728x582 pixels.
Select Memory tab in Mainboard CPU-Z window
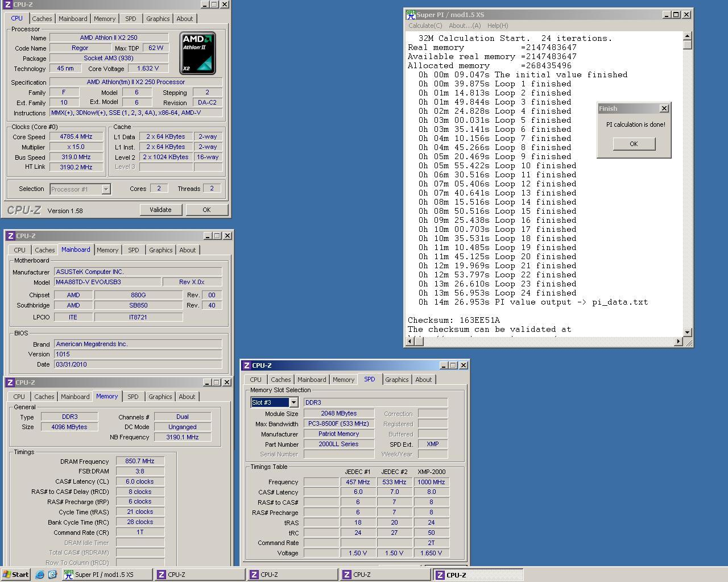(107, 250)
